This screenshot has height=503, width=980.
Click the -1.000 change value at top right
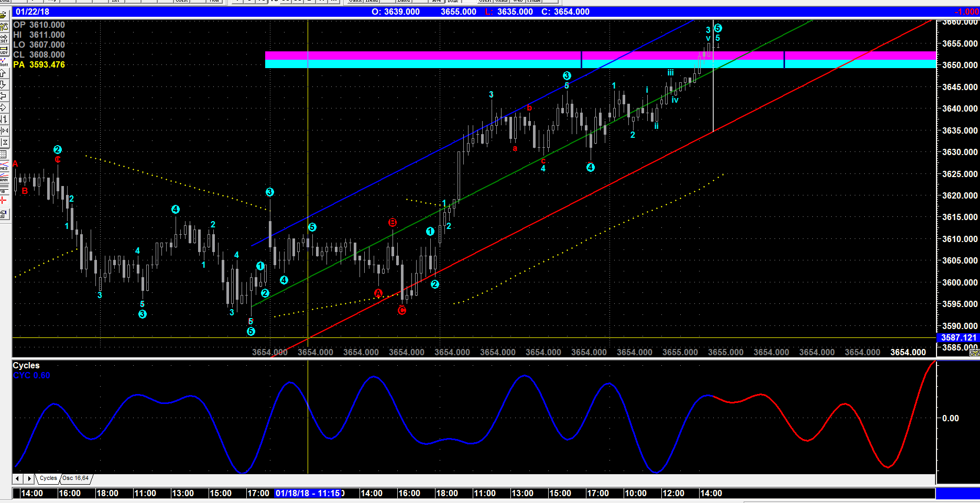pos(966,12)
